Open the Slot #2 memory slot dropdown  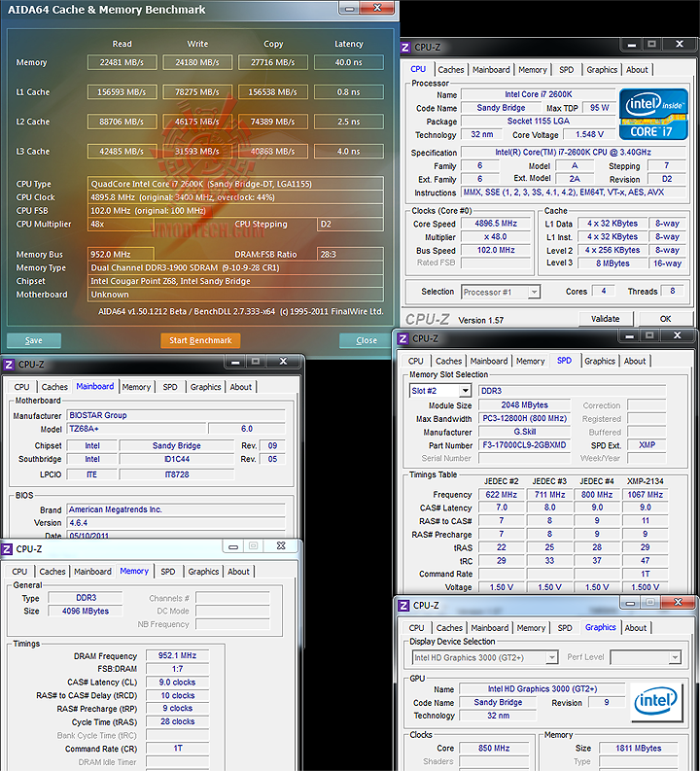pyautogui.click(x=465, y=391)
